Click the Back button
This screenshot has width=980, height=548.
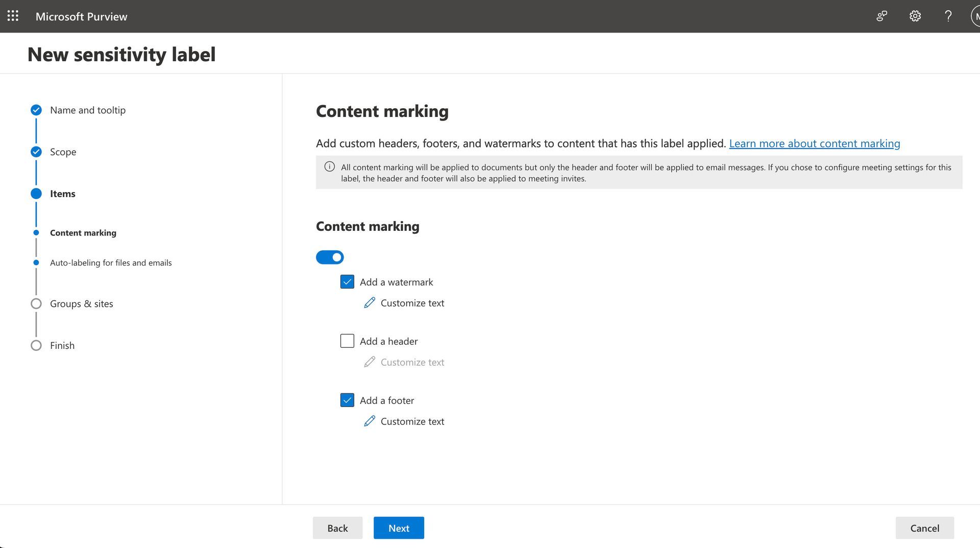(x=337, y=528)
